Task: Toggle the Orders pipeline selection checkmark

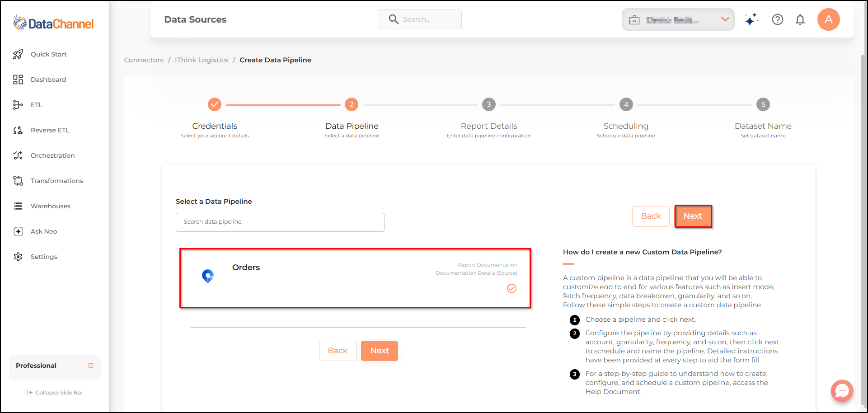Action: coord(511,288)
